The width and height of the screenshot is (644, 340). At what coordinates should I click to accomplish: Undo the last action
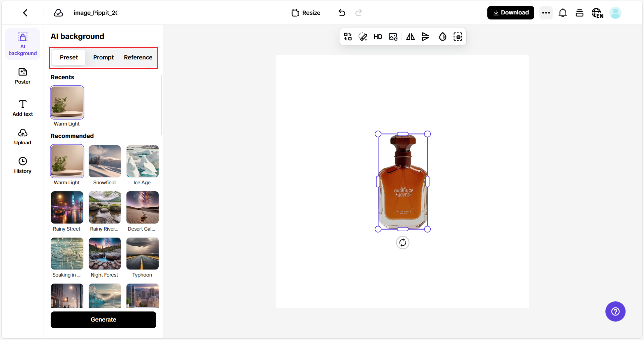(342, 13)
